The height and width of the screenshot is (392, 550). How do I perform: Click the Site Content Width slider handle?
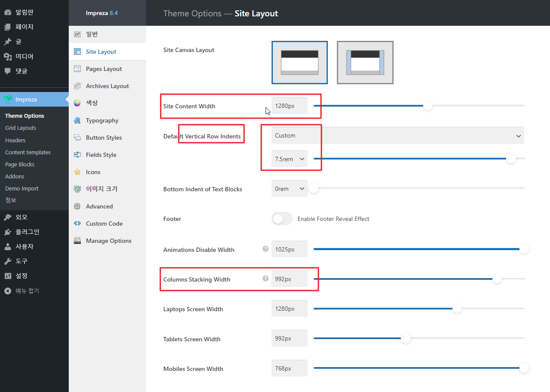428,105
